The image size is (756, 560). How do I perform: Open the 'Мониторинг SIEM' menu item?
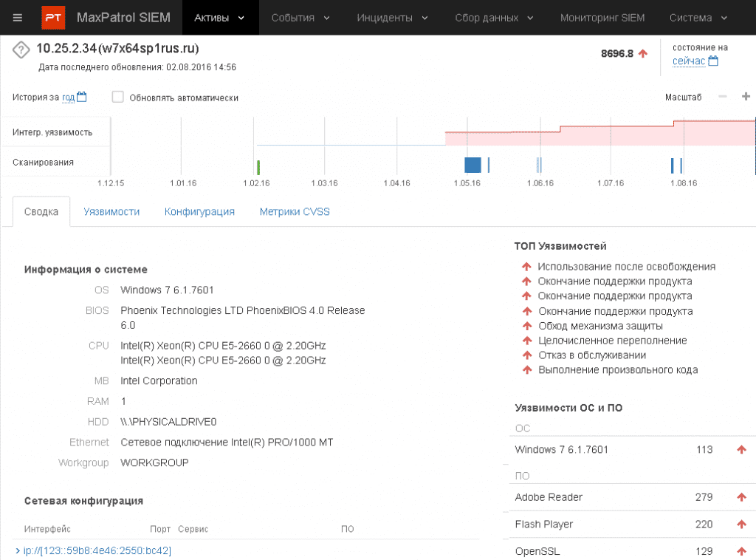click(x=602, y=18)
